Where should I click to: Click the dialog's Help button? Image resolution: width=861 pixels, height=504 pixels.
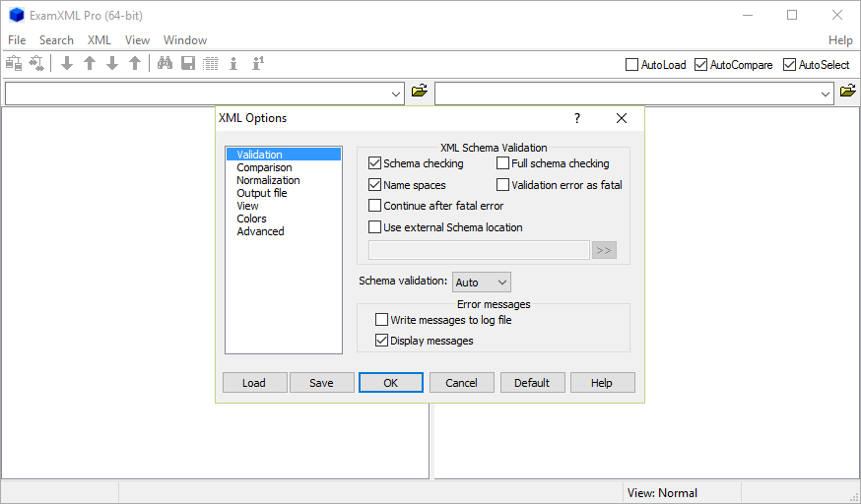603,383
